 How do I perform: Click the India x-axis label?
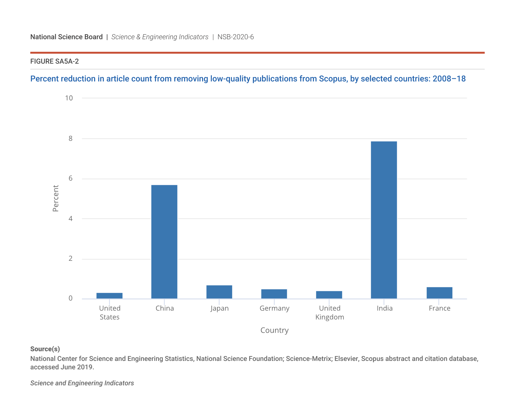coord(384,308)
